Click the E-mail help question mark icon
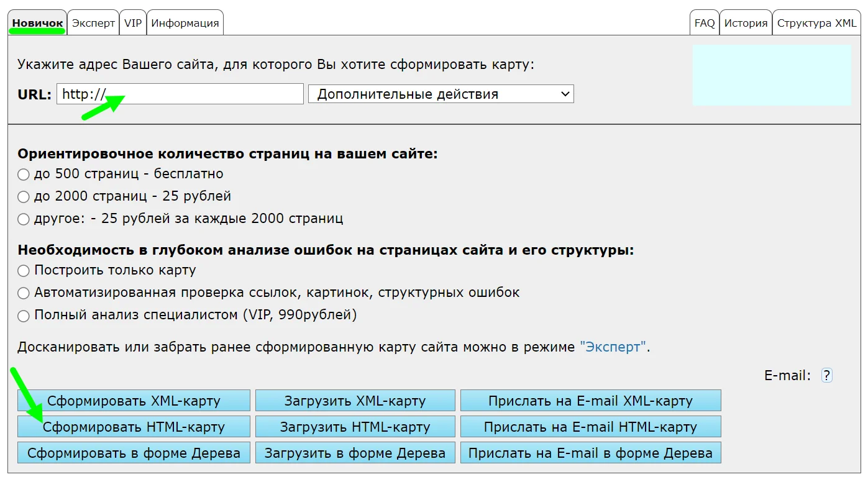This screenshot has width=868, height=482. 826,376
